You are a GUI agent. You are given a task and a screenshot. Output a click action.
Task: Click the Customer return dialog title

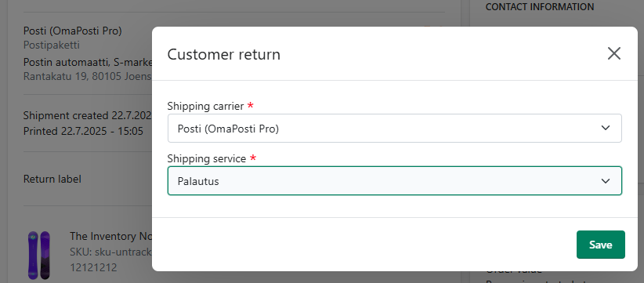pyautogui.click(x=224, y=54)
